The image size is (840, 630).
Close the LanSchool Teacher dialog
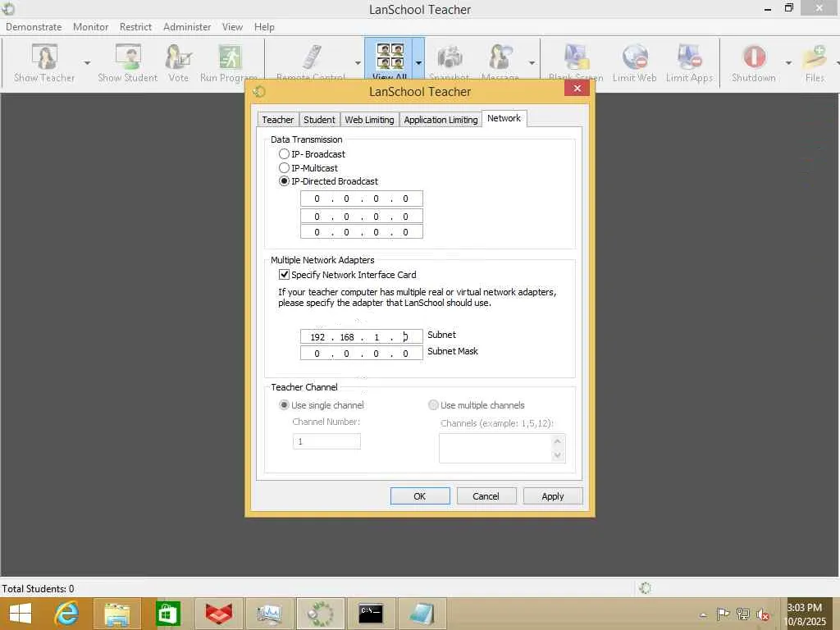pyautogui.click(x=577, y=89)
